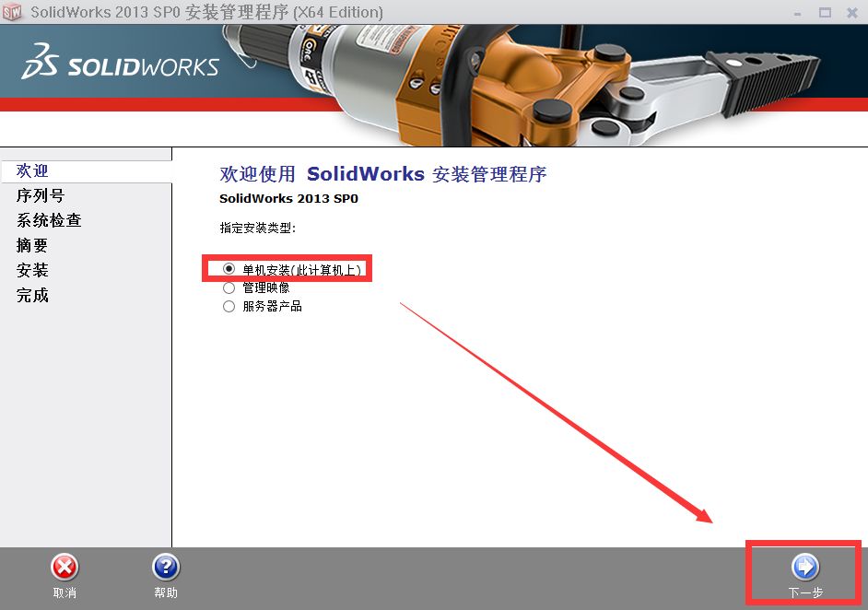This screenshot has height=610, width=868.
Task: Close the installer window
Action: pos(852,12)
